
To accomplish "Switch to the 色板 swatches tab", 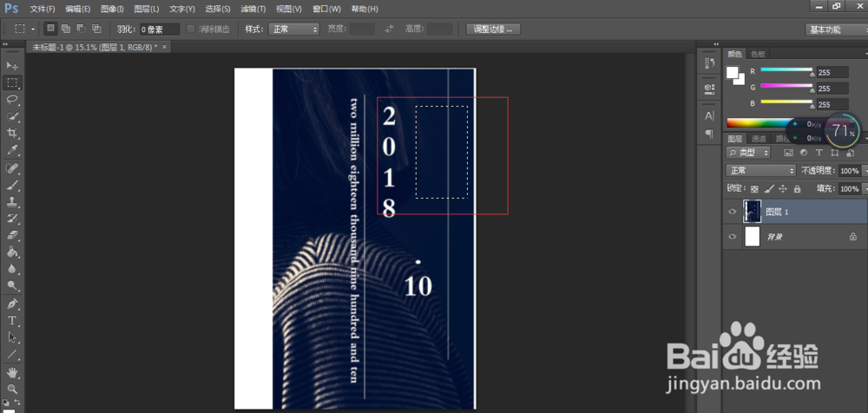I will tap(758, 54).
